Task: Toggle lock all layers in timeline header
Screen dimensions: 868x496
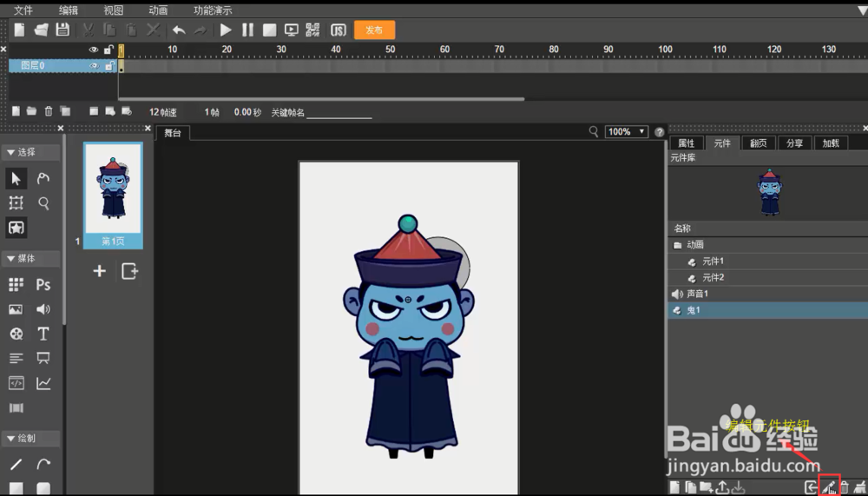Action: 109,50
